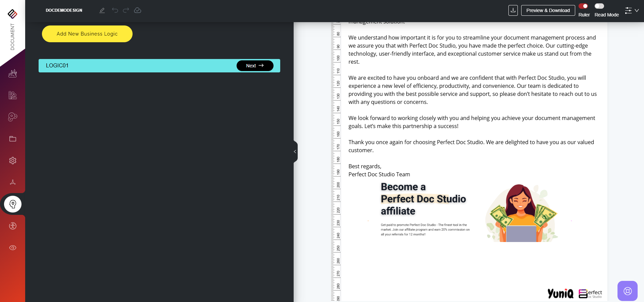Open the gear settings sidebar icon
Screen dimensions: 644x302
(13, 161)
